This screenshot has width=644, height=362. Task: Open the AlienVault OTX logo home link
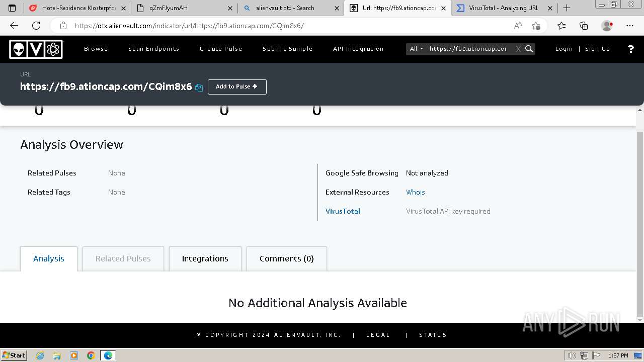click(36, 49)
